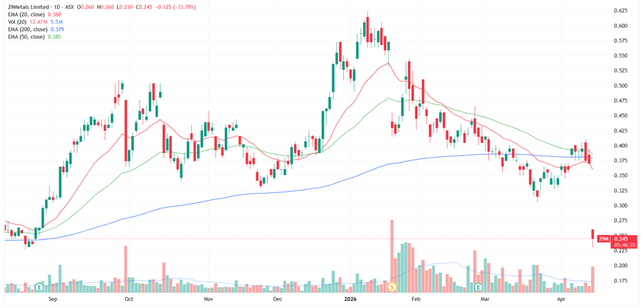Click the 2026 time axis label
Screen dimensions: 644x308
point(350,300)
